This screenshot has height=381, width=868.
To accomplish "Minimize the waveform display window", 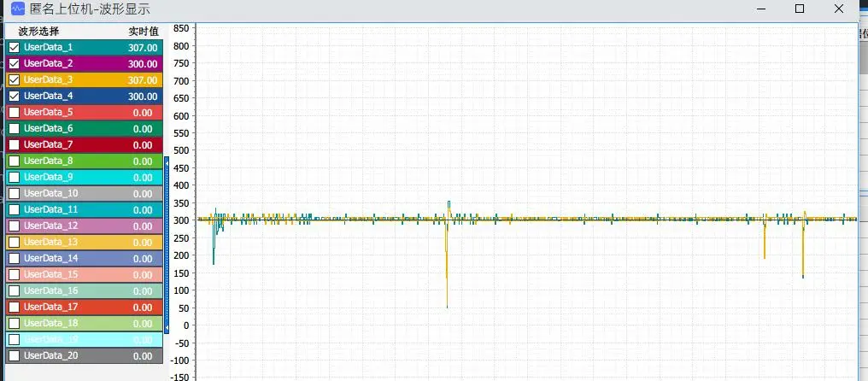I will [x=759, y=9].
